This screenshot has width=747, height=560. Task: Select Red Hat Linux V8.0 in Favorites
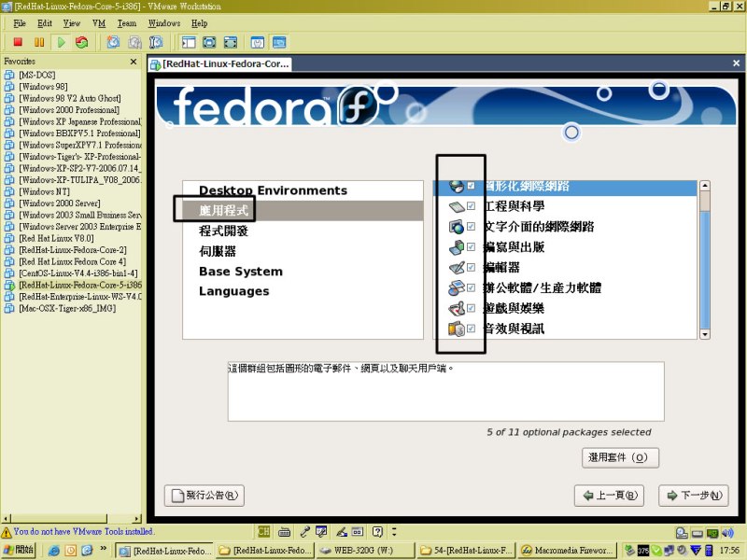[x=55, y=238]
